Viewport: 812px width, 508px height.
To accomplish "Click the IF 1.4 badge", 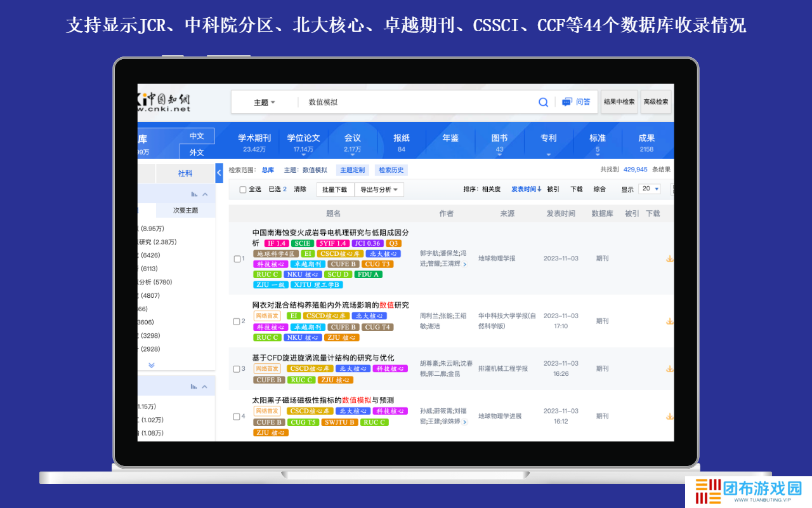I will coord(277,243).
